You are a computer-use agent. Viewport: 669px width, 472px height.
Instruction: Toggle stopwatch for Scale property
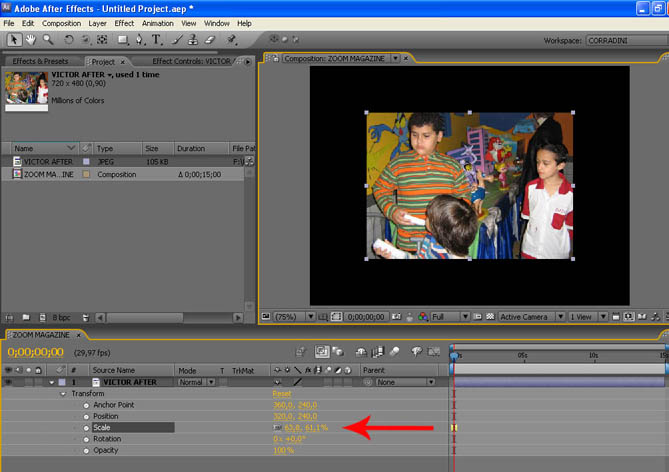[x=86, y=428]
